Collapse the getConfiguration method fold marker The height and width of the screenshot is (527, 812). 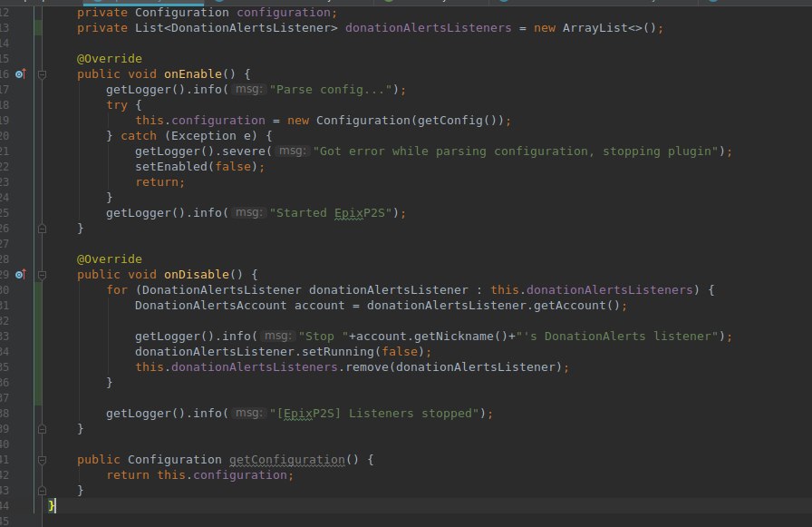[x=42, y=460]
